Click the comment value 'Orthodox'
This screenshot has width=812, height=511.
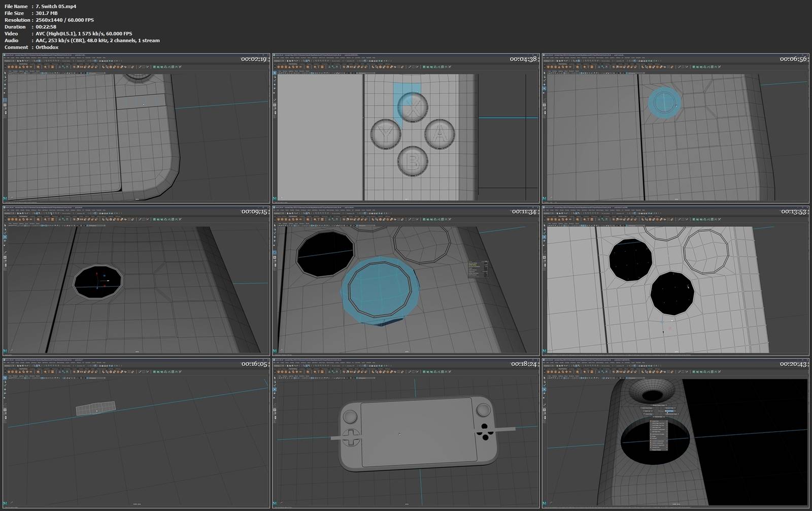pos(47,47)
